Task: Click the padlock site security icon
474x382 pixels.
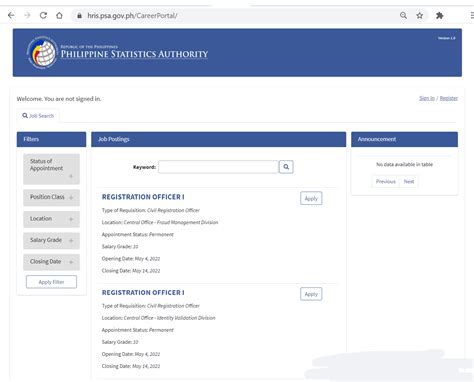Action: coord(79,16)
